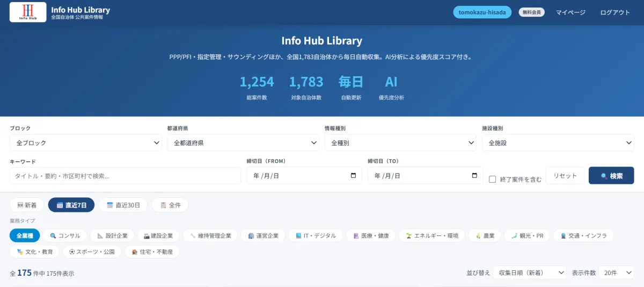Focus the キーワード search field

125,176
